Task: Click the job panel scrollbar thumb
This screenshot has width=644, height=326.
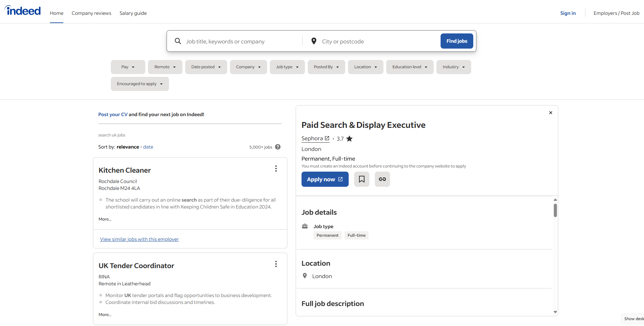Action: click(x=555, y=210)
